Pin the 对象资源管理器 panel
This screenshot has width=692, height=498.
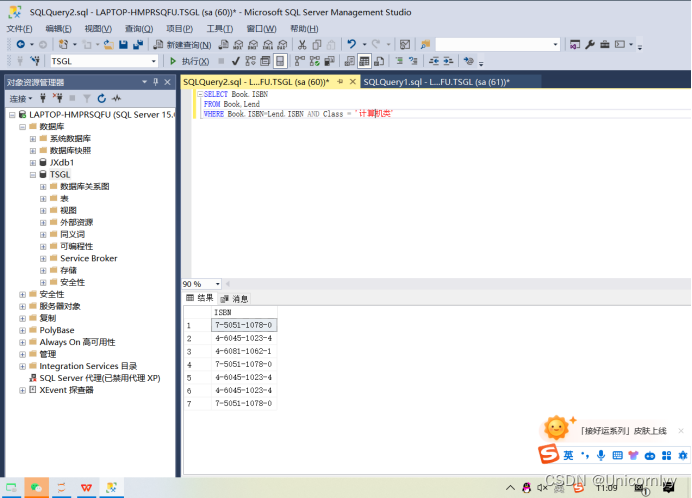tap(156, 82)
